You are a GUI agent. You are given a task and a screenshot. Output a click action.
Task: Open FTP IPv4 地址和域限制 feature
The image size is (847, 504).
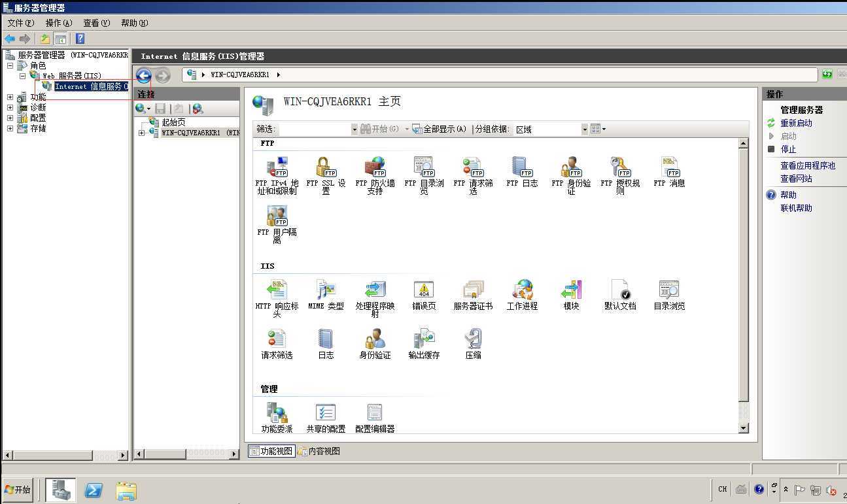point(277,175)
